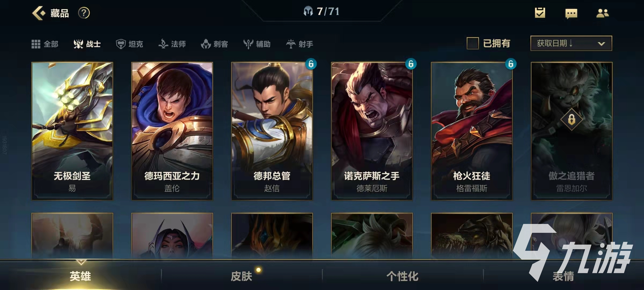The height and width of the screenshot is (290, 644).
Task: Tap mastery badge on 赵信 card
Action: [x=311, y=64]
